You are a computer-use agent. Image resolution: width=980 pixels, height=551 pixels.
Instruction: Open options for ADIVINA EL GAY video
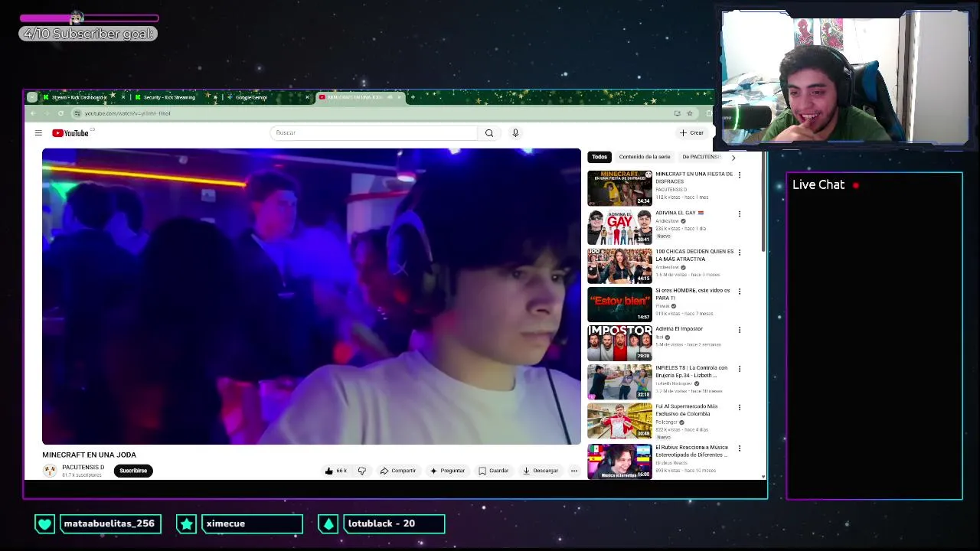tap(740, 214)
